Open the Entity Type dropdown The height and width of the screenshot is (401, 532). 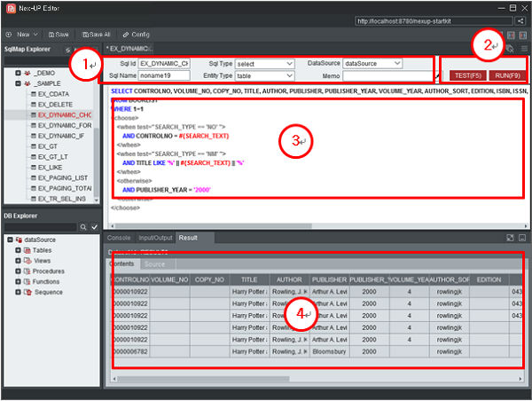point(264,75)
